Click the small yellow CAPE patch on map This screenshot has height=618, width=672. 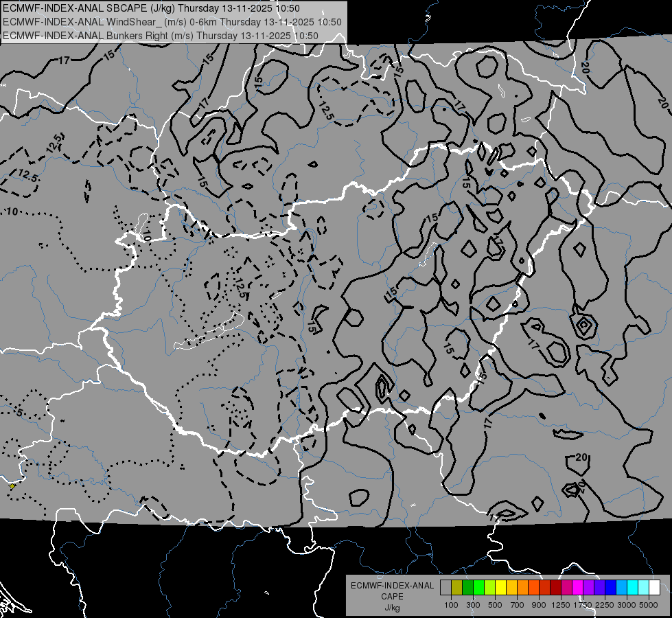12,486
